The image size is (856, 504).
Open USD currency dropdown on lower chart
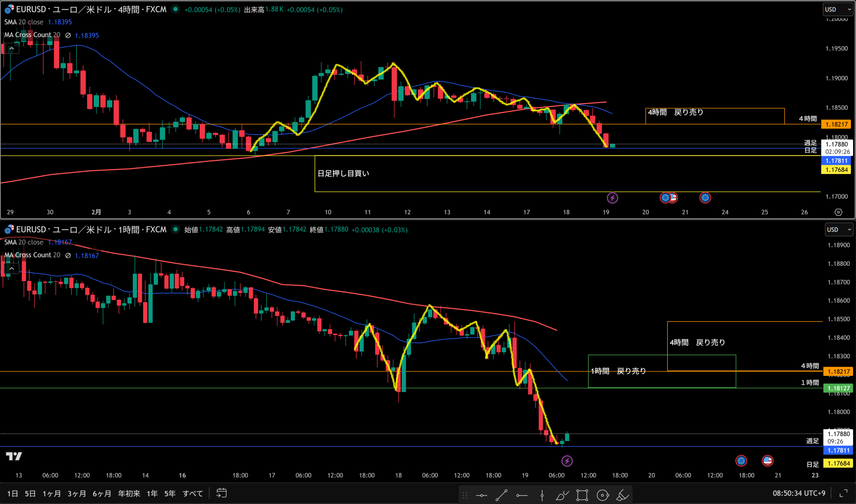pos(839,229)
